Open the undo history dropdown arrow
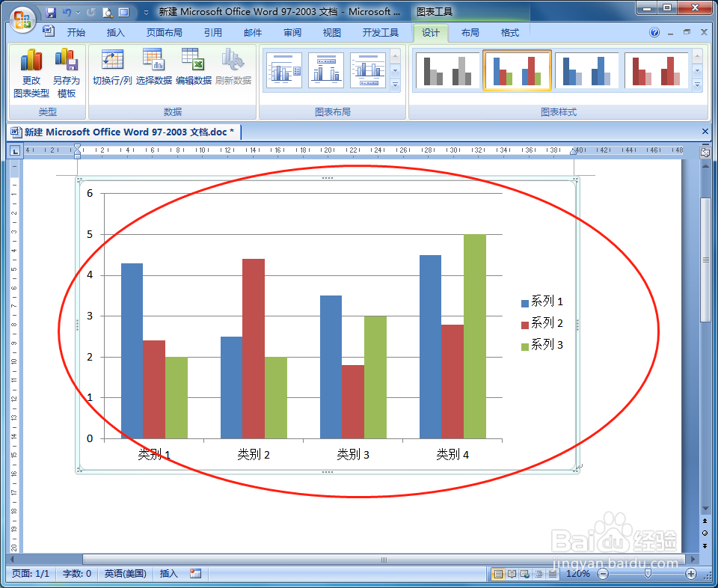 point(78,13)
